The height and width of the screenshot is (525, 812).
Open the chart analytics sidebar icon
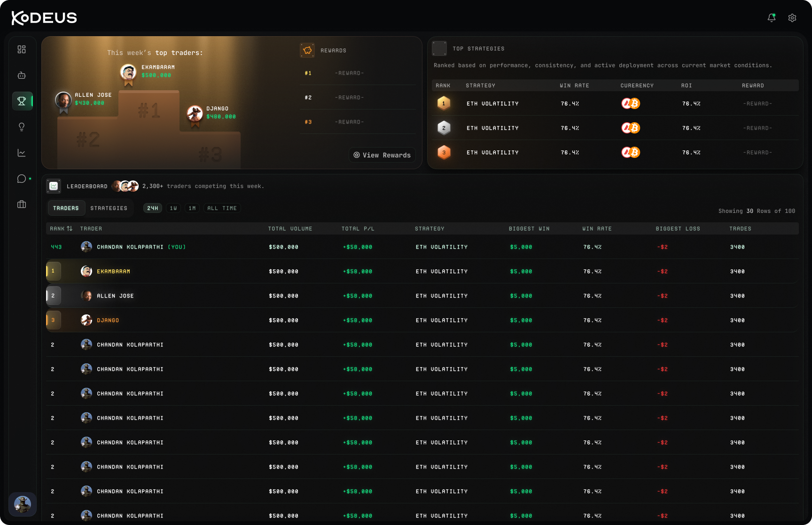click(x=22, y=153)
